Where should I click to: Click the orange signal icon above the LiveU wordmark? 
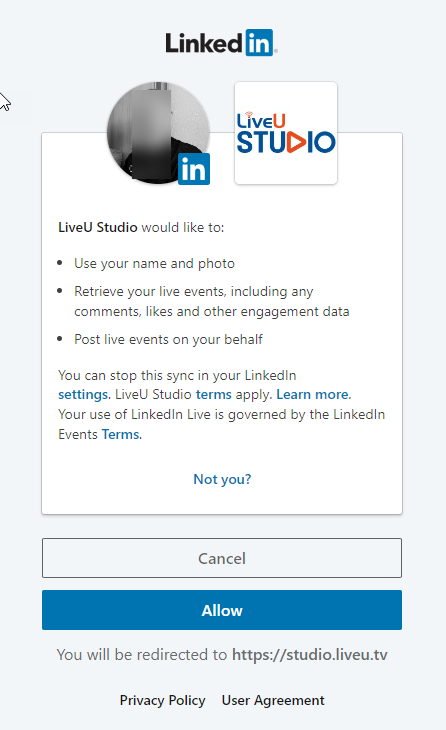[x=249, y=114]
